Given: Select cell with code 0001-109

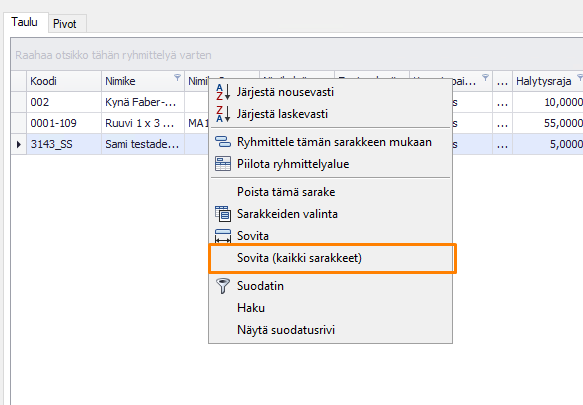Looking at the screenshot, I should click(x=64, y=123).
